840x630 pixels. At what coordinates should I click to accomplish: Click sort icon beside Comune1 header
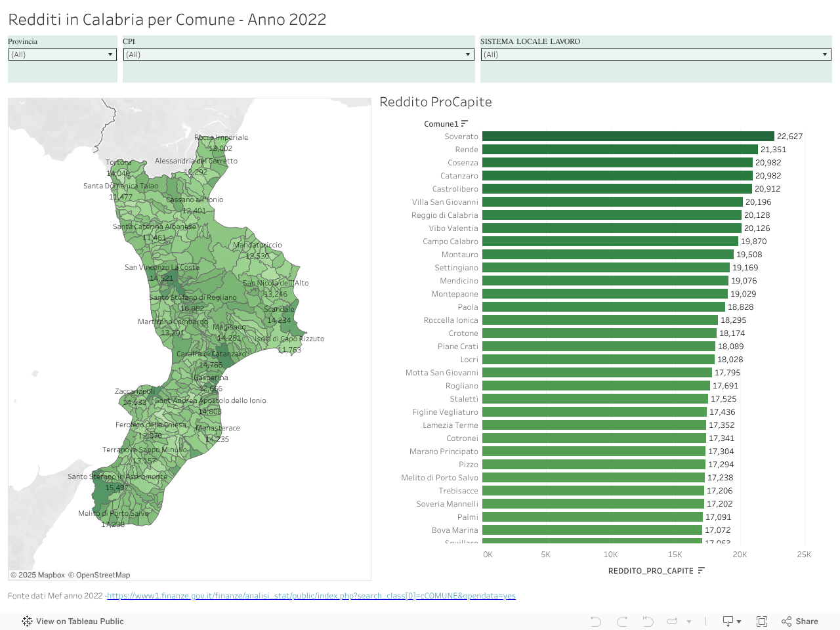(x=465, y=123)
